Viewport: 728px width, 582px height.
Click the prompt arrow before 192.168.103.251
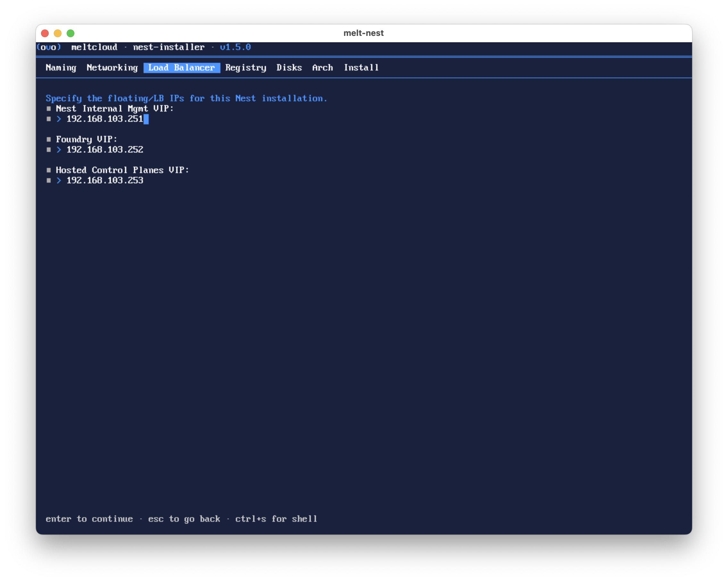tap(59, 119)
